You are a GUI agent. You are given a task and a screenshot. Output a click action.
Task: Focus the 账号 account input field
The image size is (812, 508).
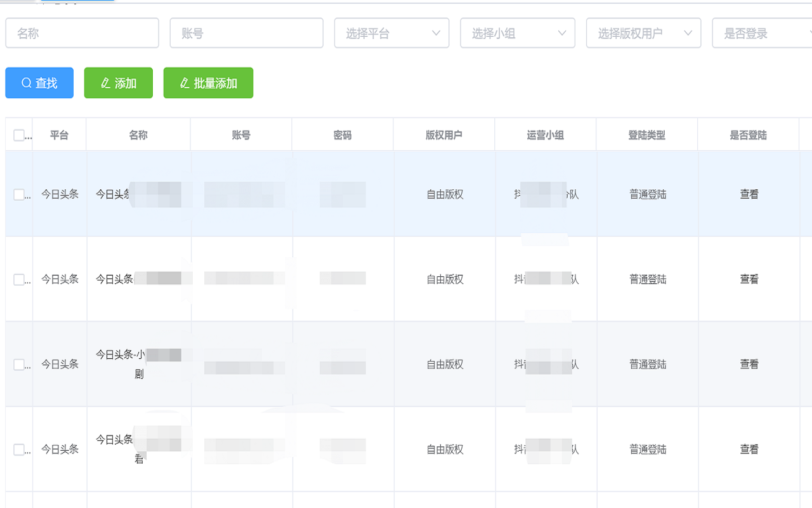247,33
